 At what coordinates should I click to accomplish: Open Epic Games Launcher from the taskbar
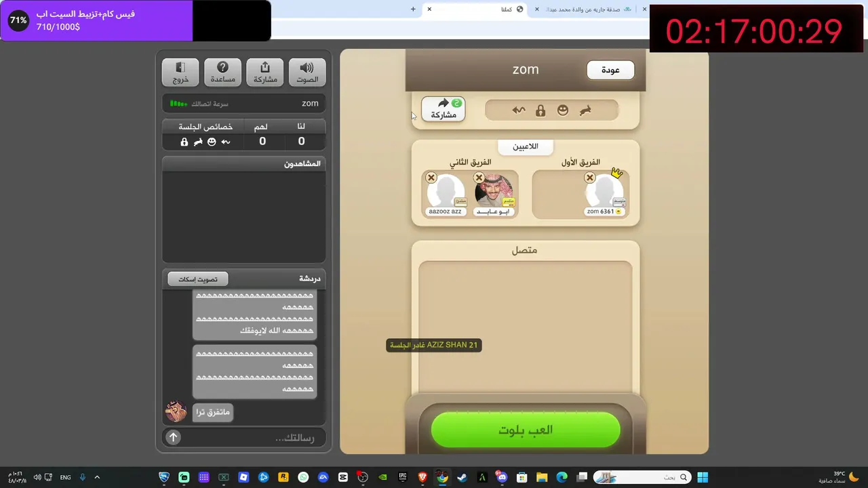click(403, 477)
